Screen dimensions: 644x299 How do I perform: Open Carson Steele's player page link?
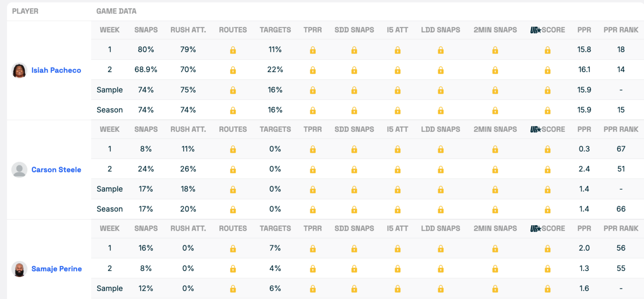click(56, 170)
